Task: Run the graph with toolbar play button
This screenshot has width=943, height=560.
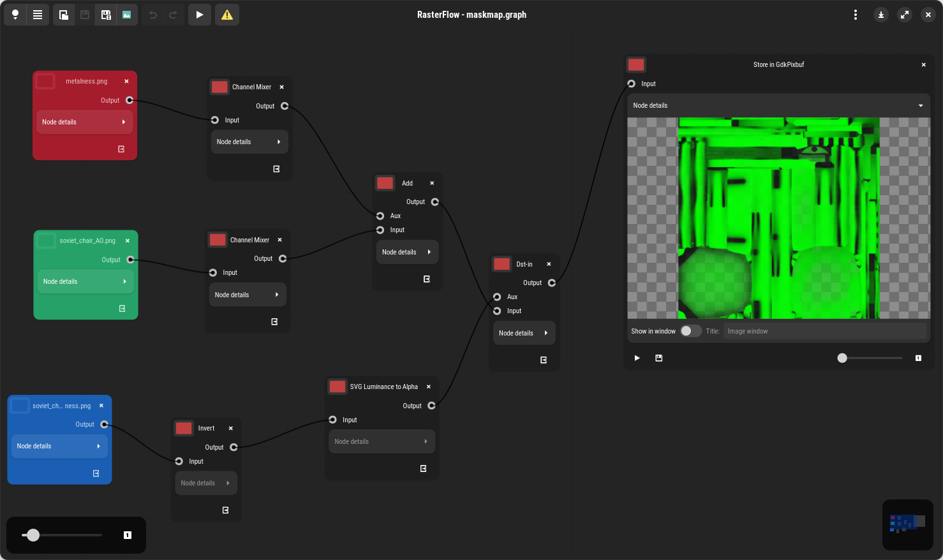Action: 200,15
